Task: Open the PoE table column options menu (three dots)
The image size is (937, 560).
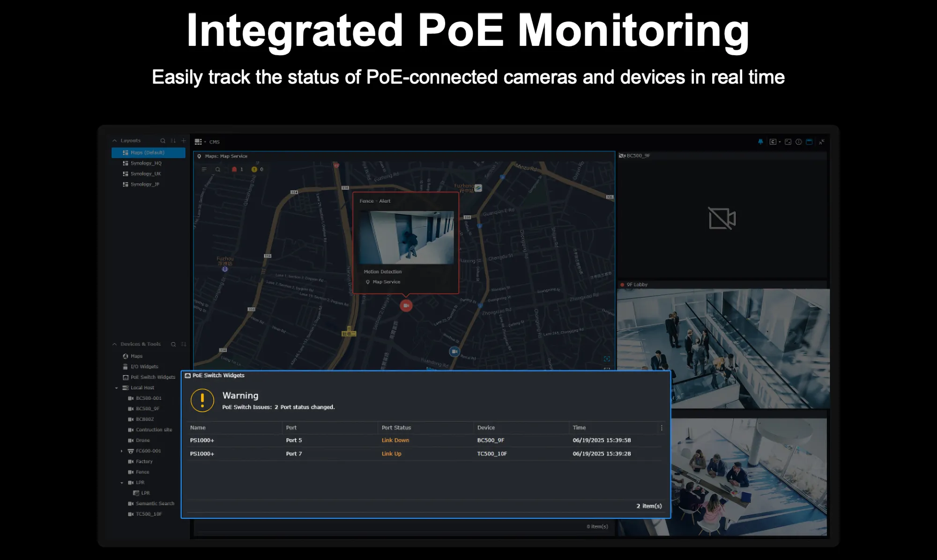Action: coord(661,428)
